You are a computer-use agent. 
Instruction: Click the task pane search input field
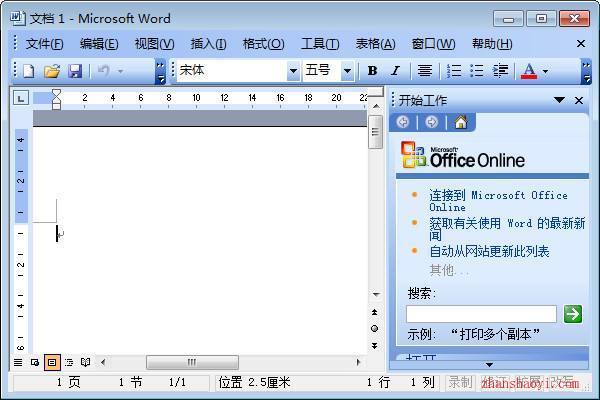481,314
